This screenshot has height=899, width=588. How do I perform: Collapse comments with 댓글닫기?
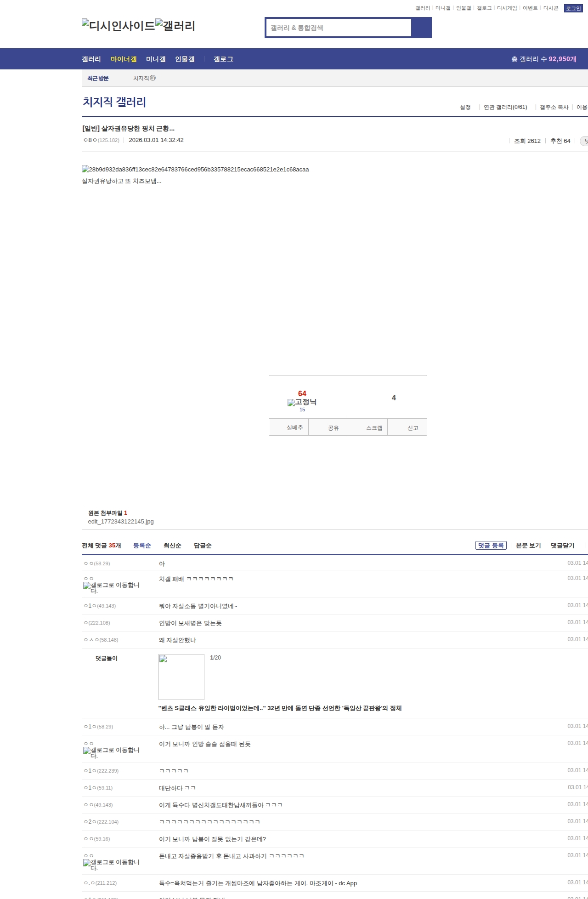562,546
